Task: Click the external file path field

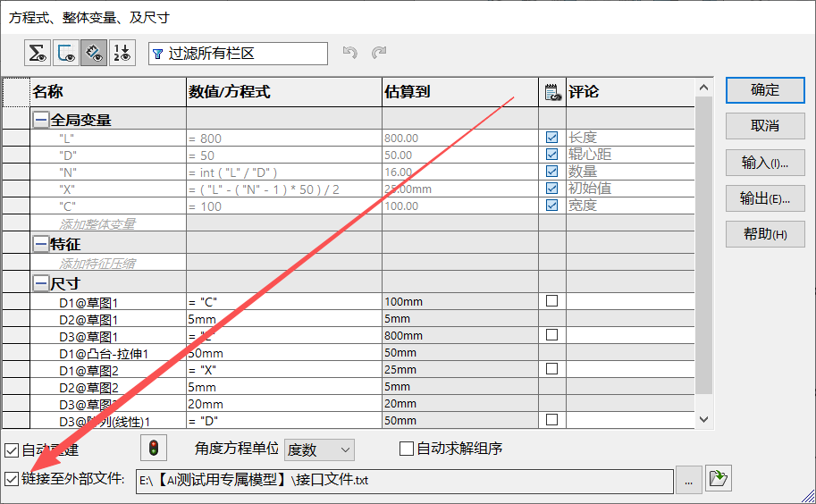Action: (x=405, y=481)
